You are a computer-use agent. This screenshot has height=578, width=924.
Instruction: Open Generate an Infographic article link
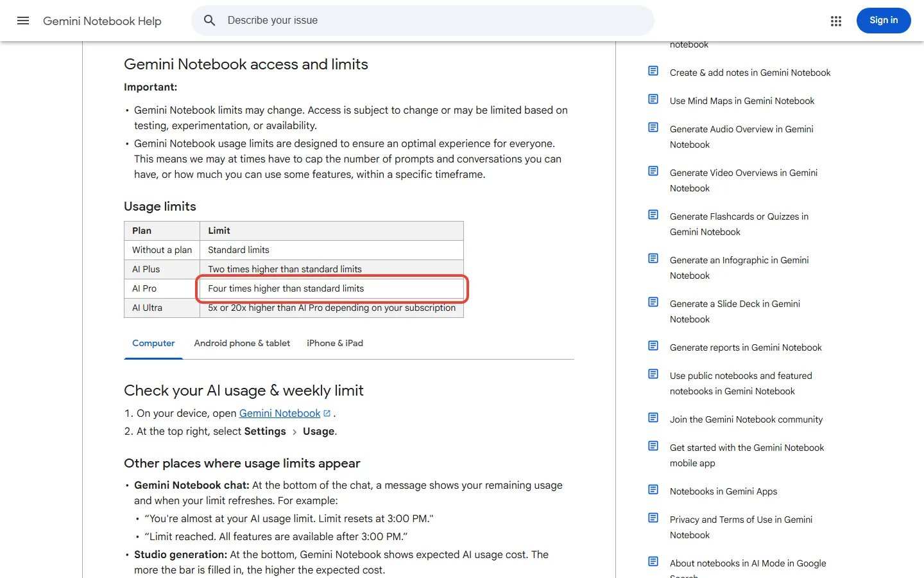(x=739, y=268)
